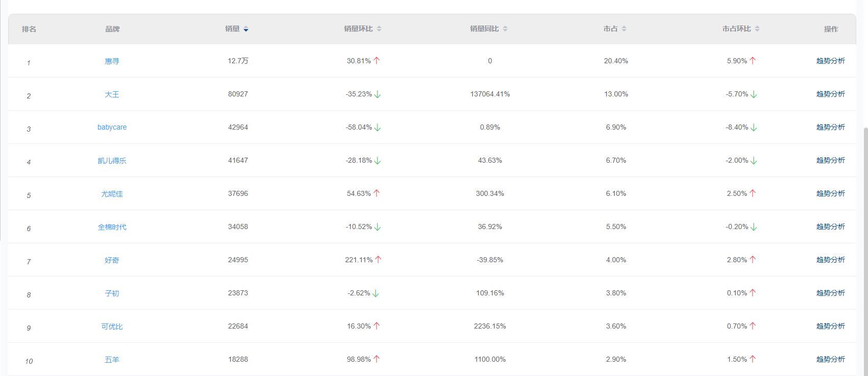This screenshot has width=868, height=376.
Task: Open the 惠寻 brand link
Action: point(112,61)
